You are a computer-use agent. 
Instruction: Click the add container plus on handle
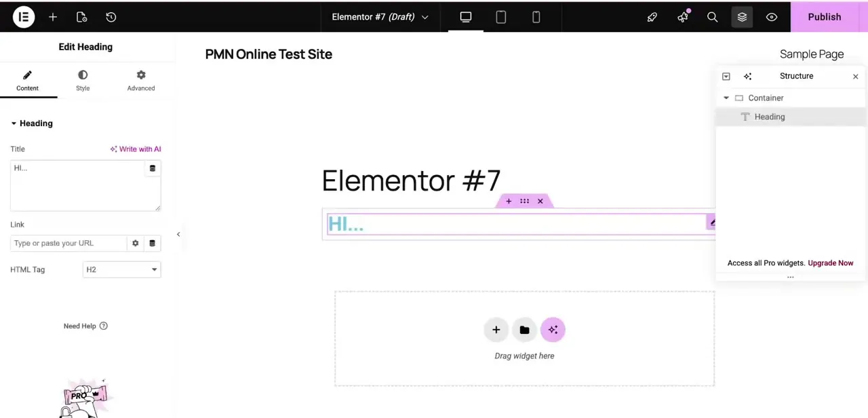pyautogui.click(x=509, y=202)
